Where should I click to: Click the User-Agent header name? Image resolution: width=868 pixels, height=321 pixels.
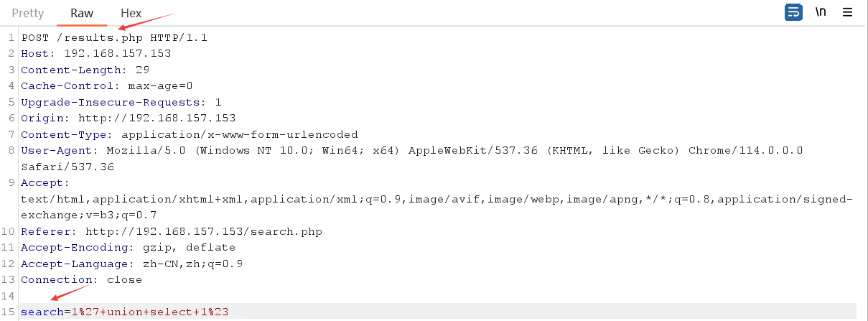57,151
